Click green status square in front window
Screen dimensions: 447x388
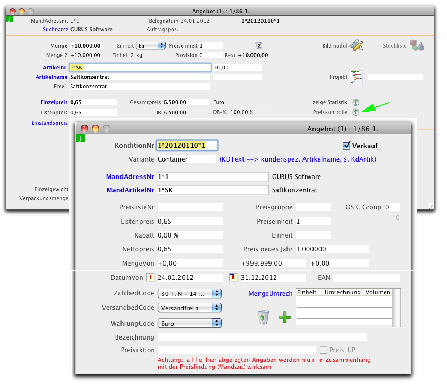81,138
